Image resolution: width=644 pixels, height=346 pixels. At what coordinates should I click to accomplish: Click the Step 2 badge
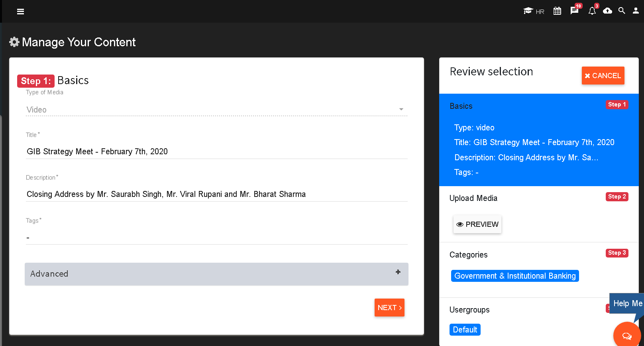tap(617, 197)
